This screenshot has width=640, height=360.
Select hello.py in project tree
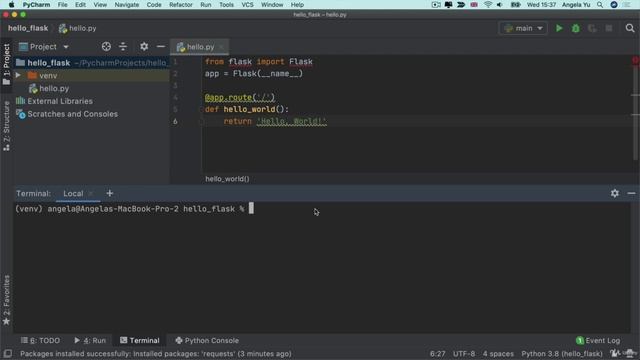point(54,88)
